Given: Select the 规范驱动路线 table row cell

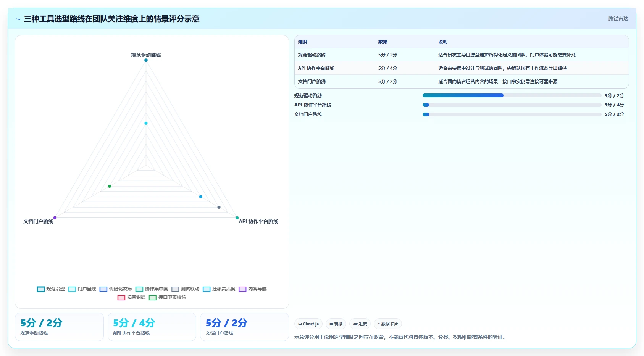Looking at the screenshot, I should [x=312, y=55].
